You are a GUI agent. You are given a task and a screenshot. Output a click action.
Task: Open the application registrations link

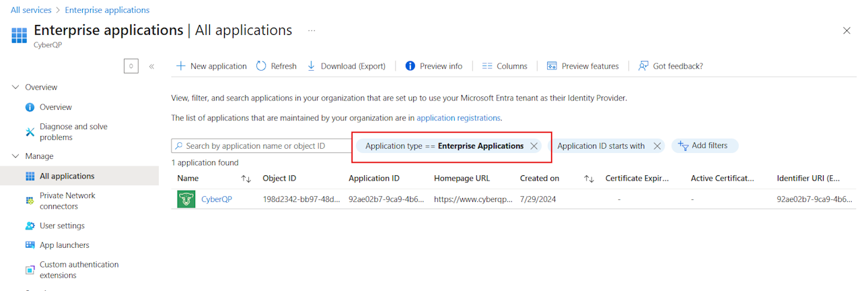tap(458, 118)
